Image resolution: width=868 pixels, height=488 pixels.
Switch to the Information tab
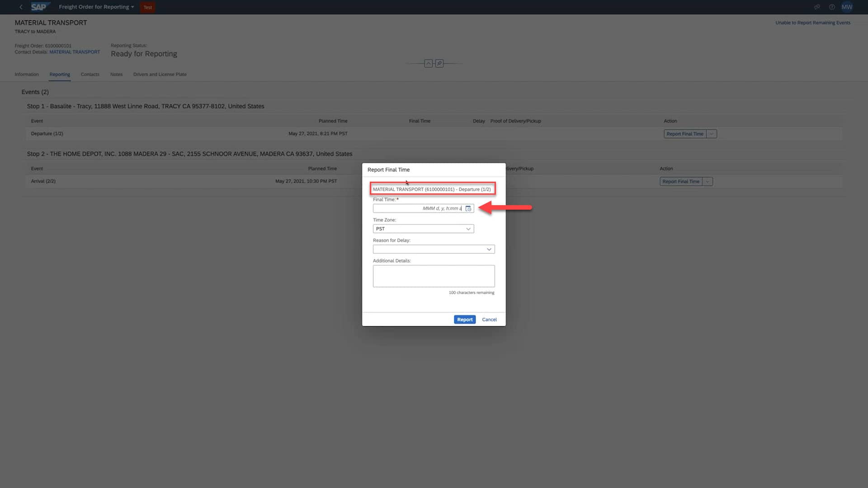[27, 74]
